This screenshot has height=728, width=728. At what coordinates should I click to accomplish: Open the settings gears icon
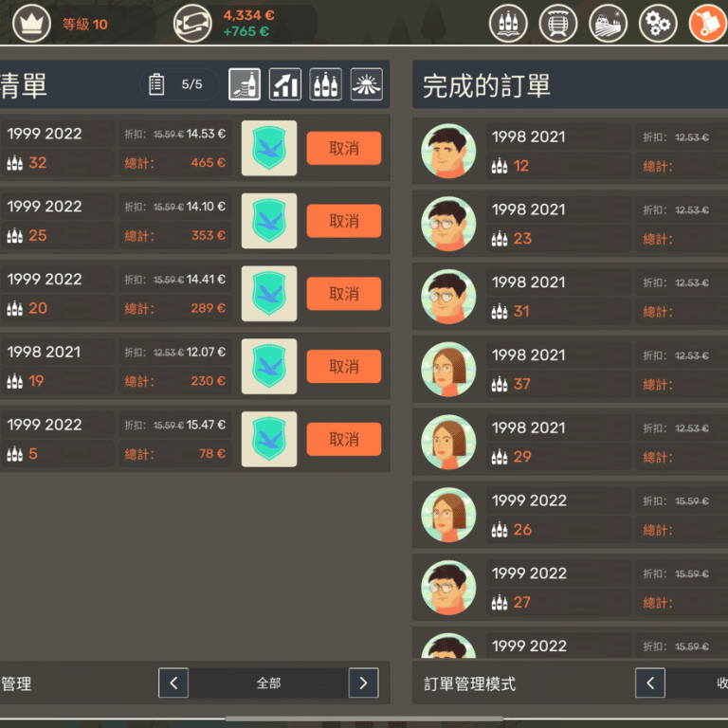click(x=658, y=24)
